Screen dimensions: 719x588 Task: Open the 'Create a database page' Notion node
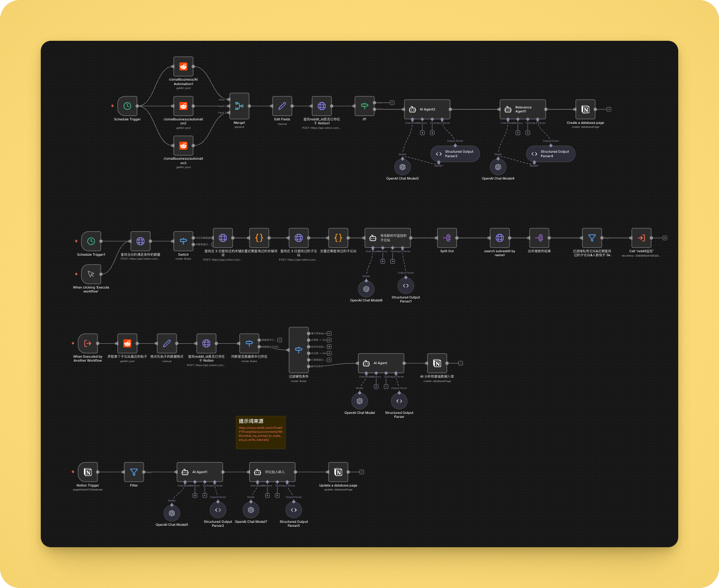click(x=585, y=109)
